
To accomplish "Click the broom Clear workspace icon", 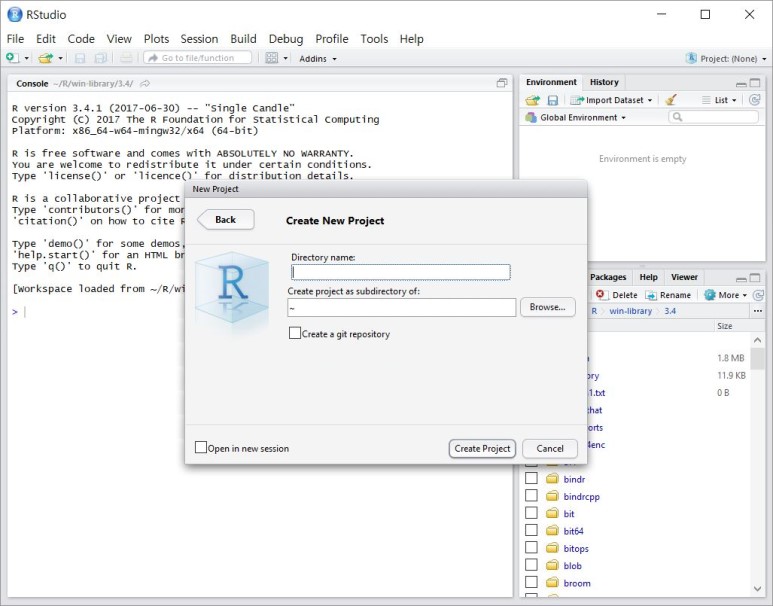I will [x=670, y=100].
